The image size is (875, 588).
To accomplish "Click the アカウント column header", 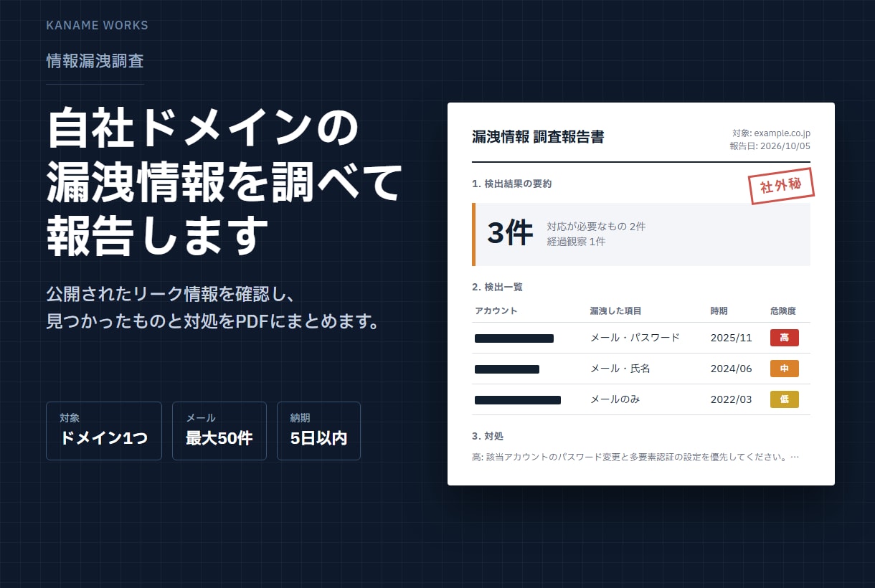I will (x=496, y=311).
